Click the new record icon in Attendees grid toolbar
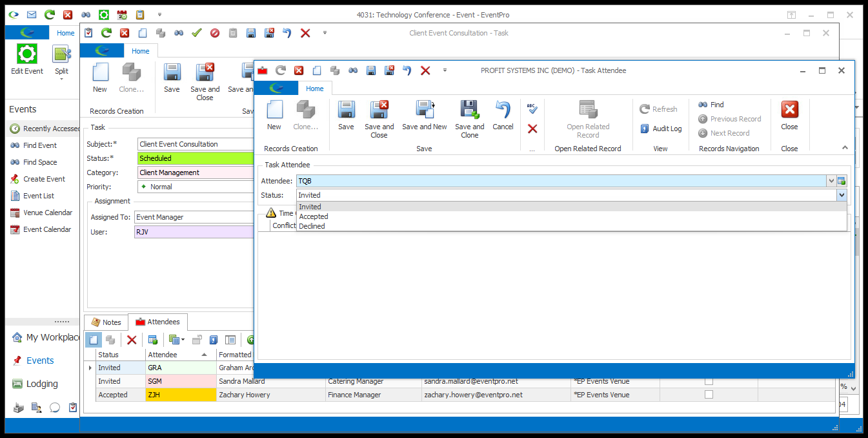The height and width of the screenshot is (438, 868). pyautogui.click(x=94, y=340)
